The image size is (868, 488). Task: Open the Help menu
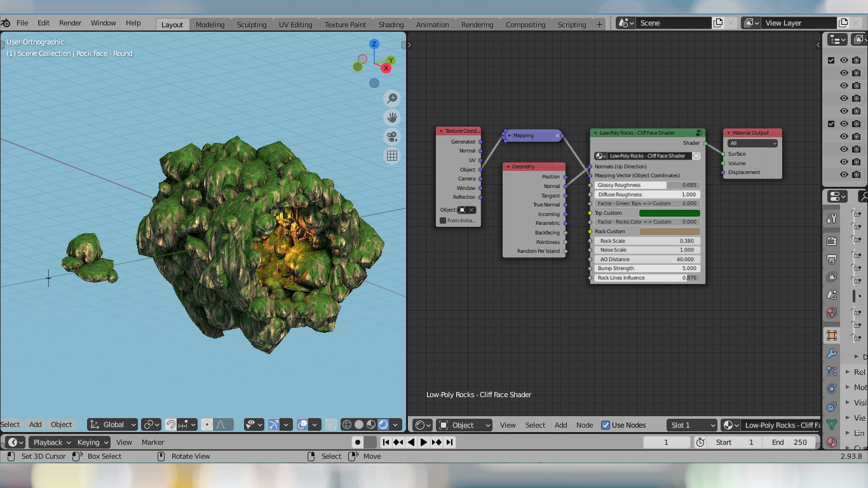point(133,23)
